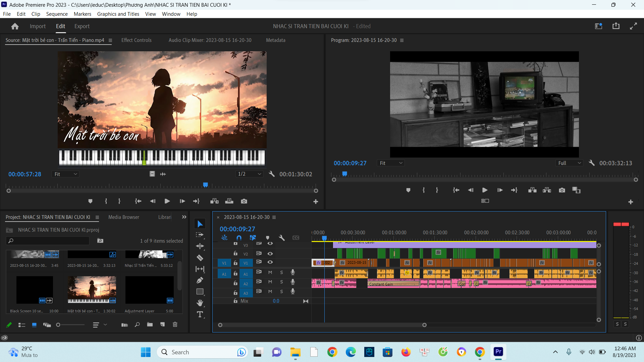Open the Sequence menu
Screen dimensions: 644x362
pyautogui.click(x=57, y=14)
